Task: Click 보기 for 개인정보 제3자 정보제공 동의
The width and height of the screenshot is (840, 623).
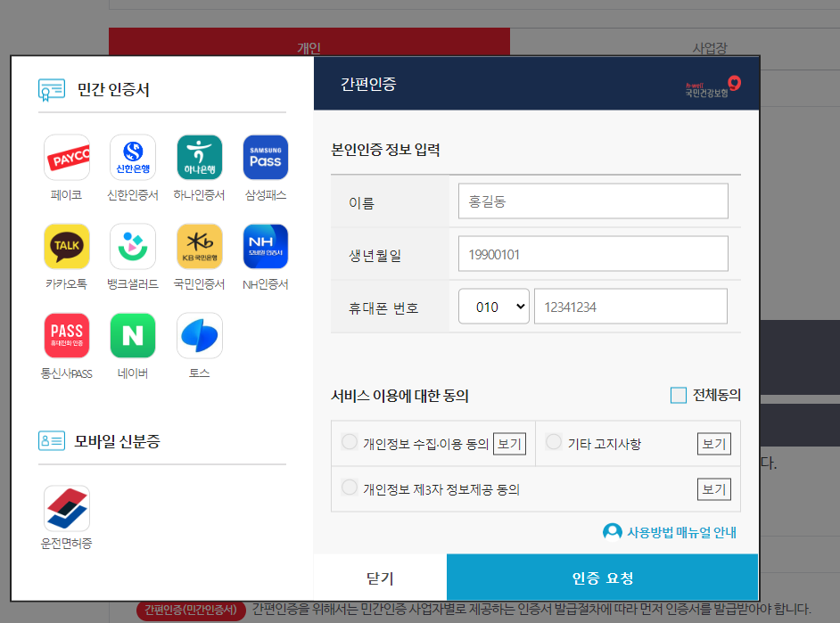Action: (x=714, y=489)
